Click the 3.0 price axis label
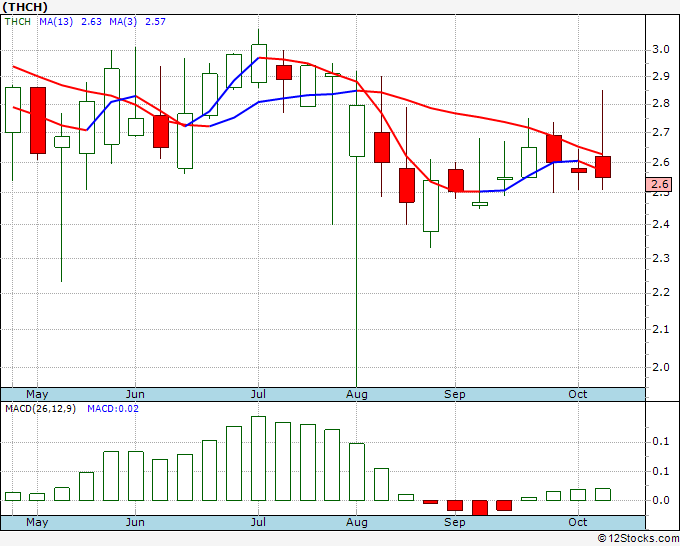Image resolution: width=680 pixels, height=546 pixels. click(660, 49)
